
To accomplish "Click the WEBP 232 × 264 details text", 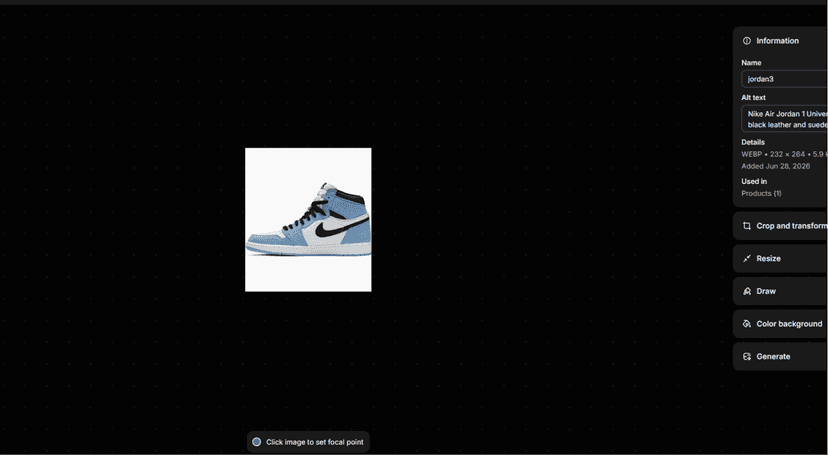I will coord(784,154).
